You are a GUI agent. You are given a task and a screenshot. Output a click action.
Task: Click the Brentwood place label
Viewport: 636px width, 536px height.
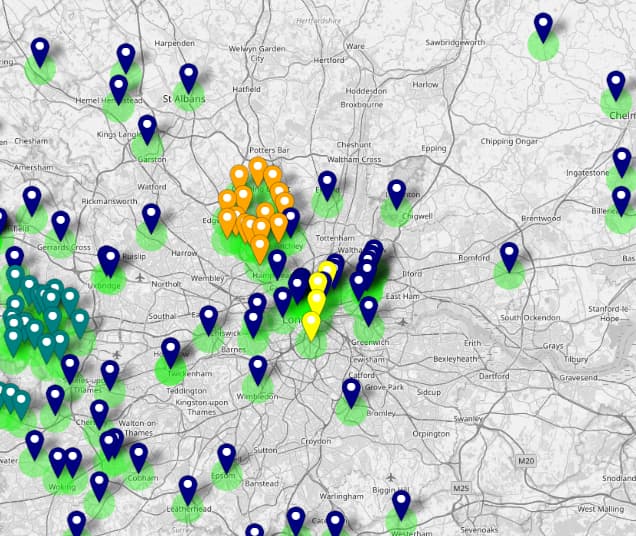pos(541,218)
